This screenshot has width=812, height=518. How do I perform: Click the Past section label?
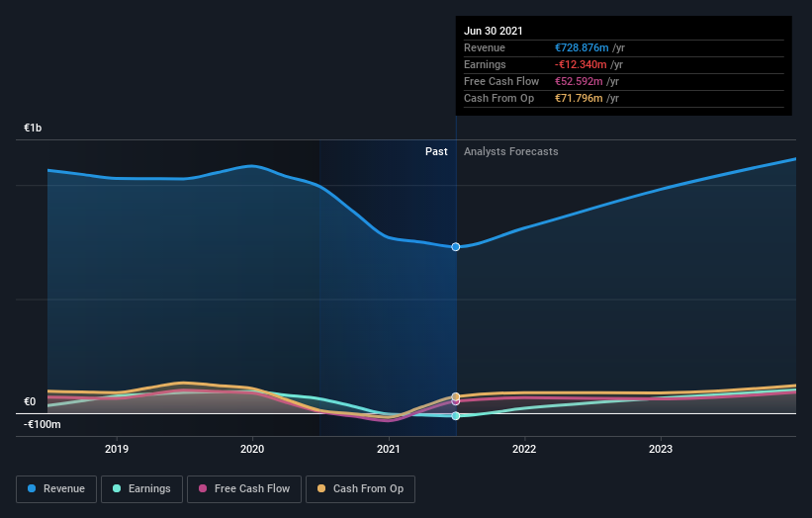(436, 151)
